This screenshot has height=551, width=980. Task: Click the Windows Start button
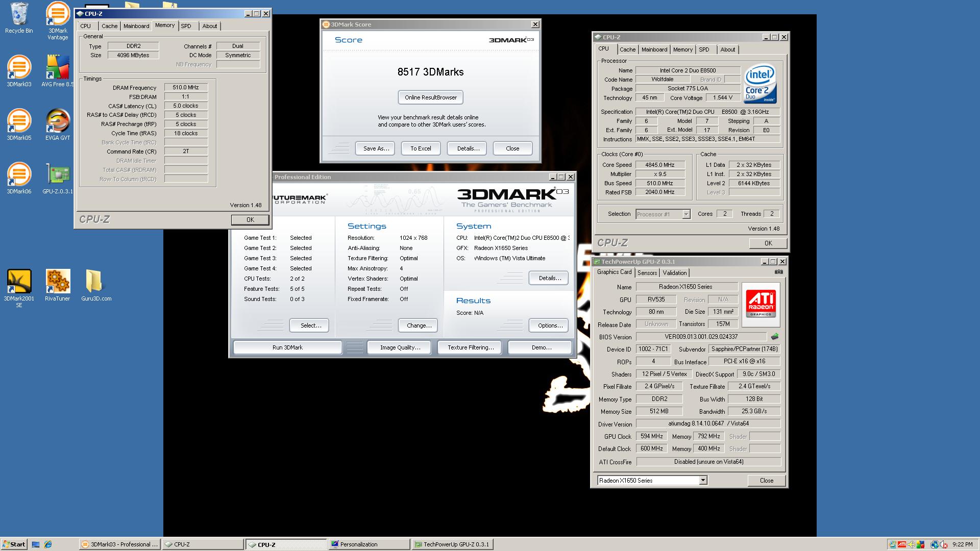(14, 544)
